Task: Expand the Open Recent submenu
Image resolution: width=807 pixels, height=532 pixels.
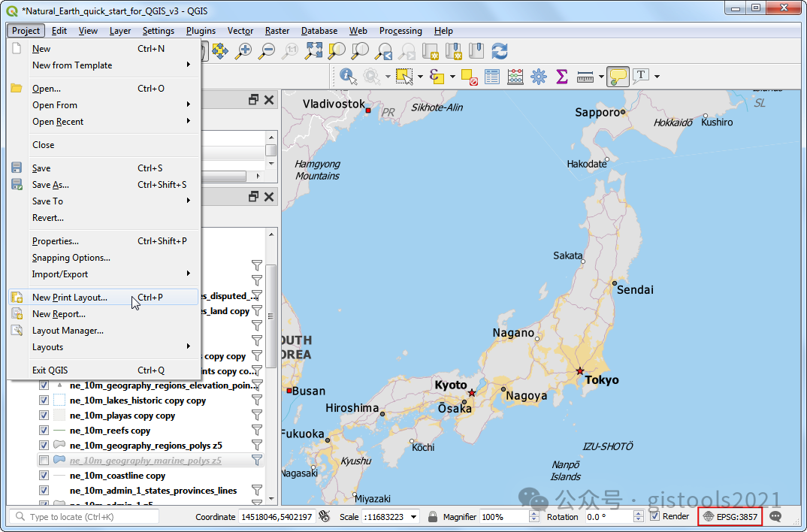Action: point(104,122)
